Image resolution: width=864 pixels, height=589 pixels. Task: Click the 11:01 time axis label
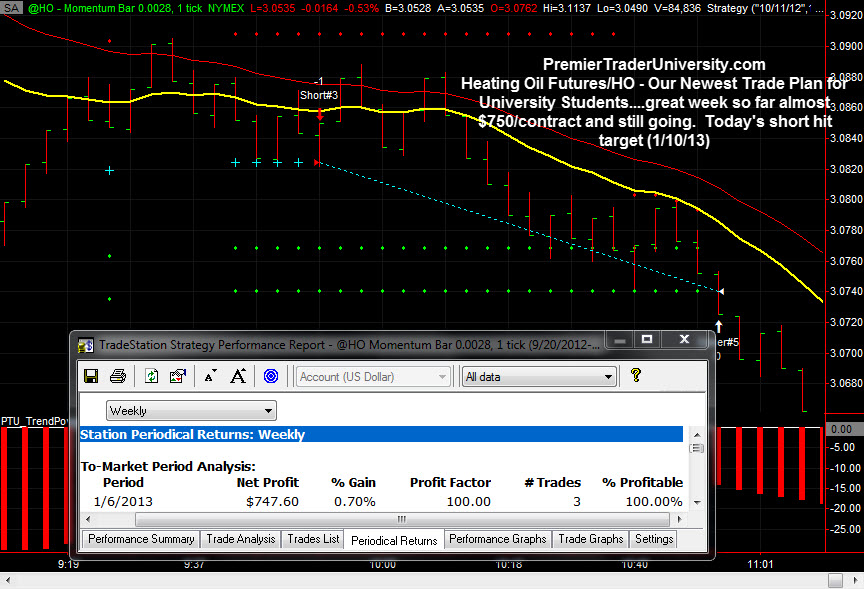pos(760,564)
